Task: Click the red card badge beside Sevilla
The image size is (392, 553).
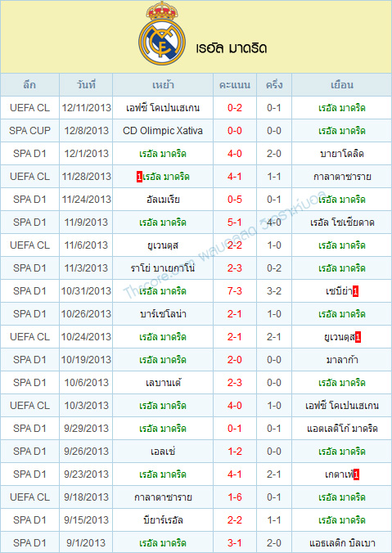Action: click(x=355, y=292)
